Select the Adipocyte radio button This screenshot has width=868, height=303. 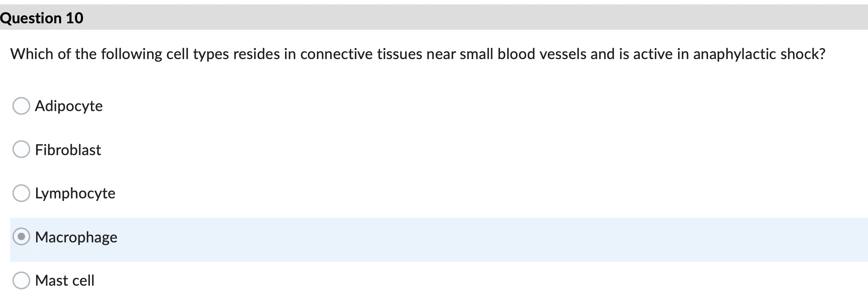[22, 106]
